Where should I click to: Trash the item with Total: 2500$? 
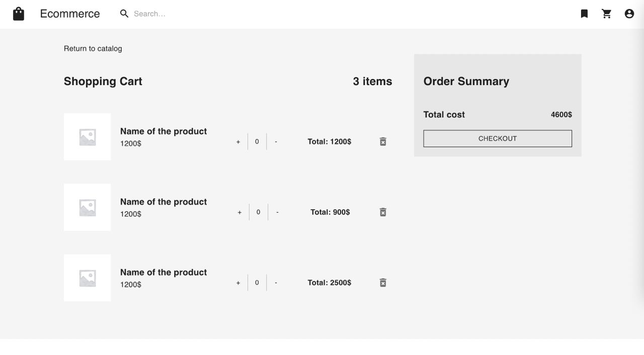(383, 282)
